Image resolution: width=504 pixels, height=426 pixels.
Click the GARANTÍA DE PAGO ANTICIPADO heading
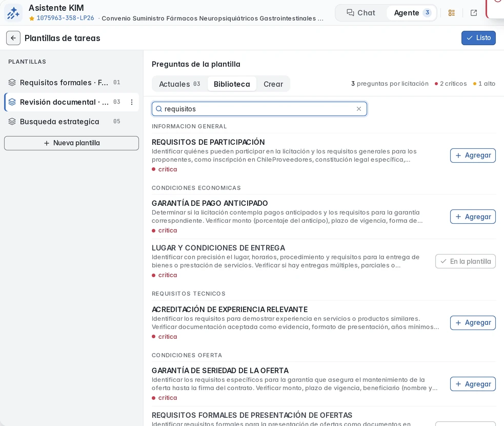click(x=210, y=203)
